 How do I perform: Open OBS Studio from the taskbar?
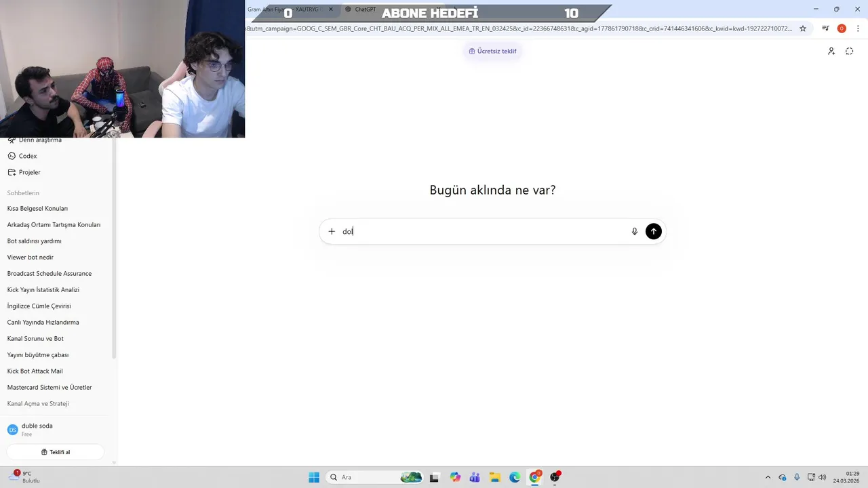[x=555, y=477]
